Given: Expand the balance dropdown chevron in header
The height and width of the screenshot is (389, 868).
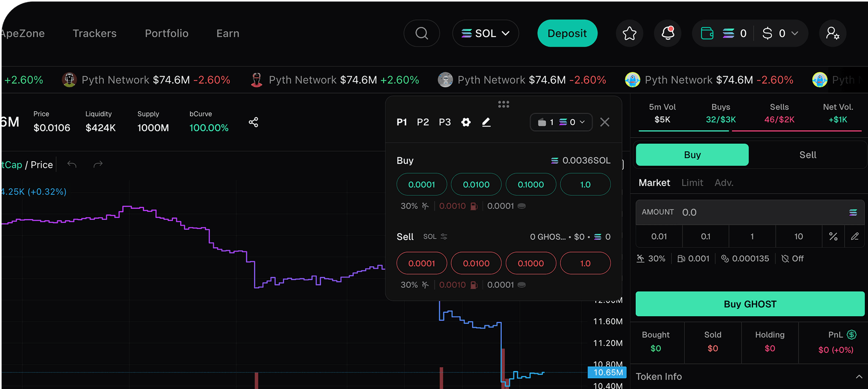Looking at the screenshot, I should [795, 33].
